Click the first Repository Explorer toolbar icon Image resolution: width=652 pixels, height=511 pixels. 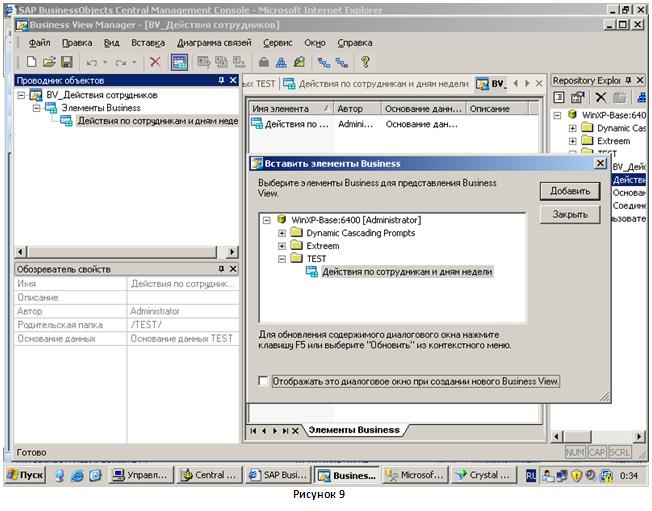[x=559, y=97]
